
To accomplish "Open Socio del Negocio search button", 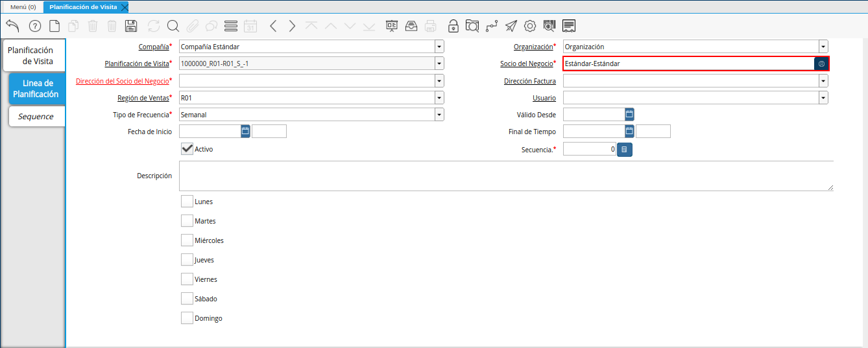I will [821, 64].
